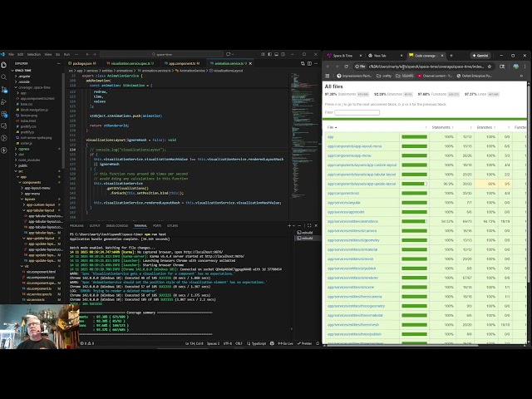Expand the public folder
Viewport: 532px width, 399px height.
[22, 165]
